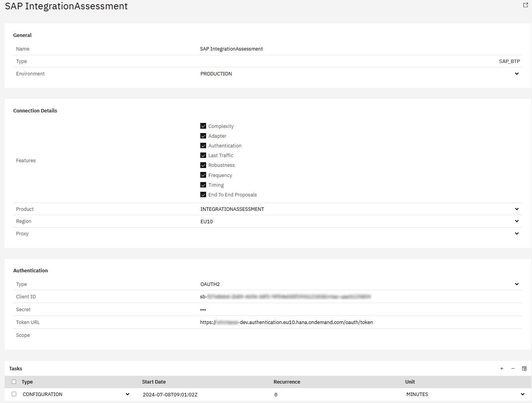Screen dimensions: 532x403
Task: Uncheck the Last Traffic feature
Action: pos(203,155)
